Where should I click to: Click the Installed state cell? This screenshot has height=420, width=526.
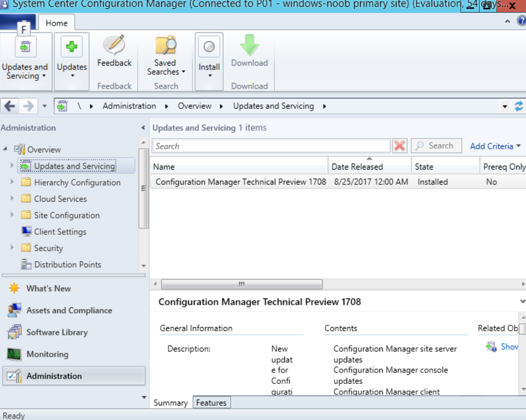coord(433,182)
